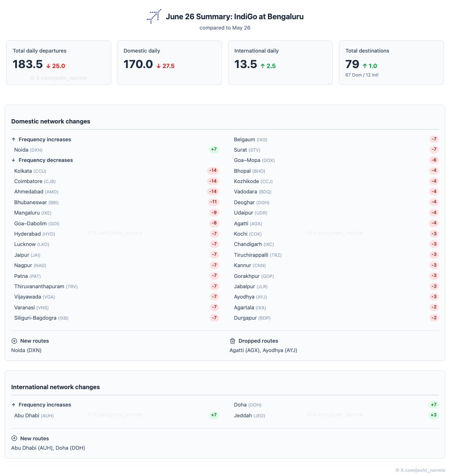This screenshot has height=476, width=451.
Task: Click the 'International network changes' heading
Action: 55,387
